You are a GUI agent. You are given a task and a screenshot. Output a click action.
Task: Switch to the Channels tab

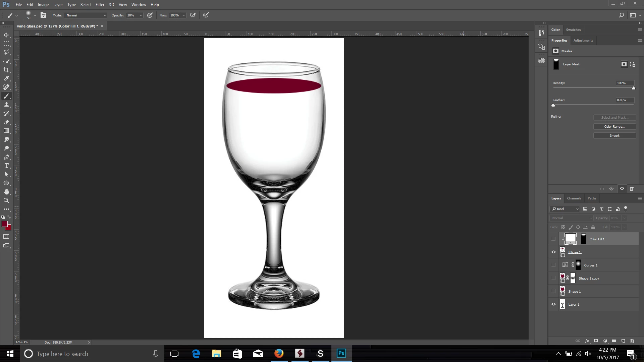[574, 198]
